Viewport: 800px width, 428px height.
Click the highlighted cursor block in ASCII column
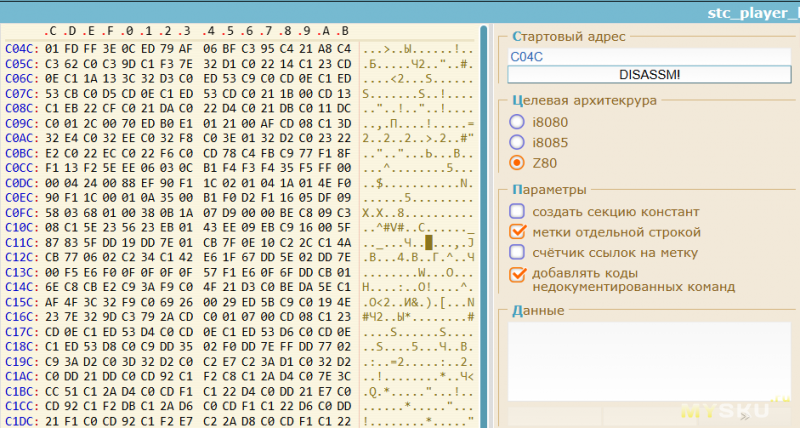[429, 241]
